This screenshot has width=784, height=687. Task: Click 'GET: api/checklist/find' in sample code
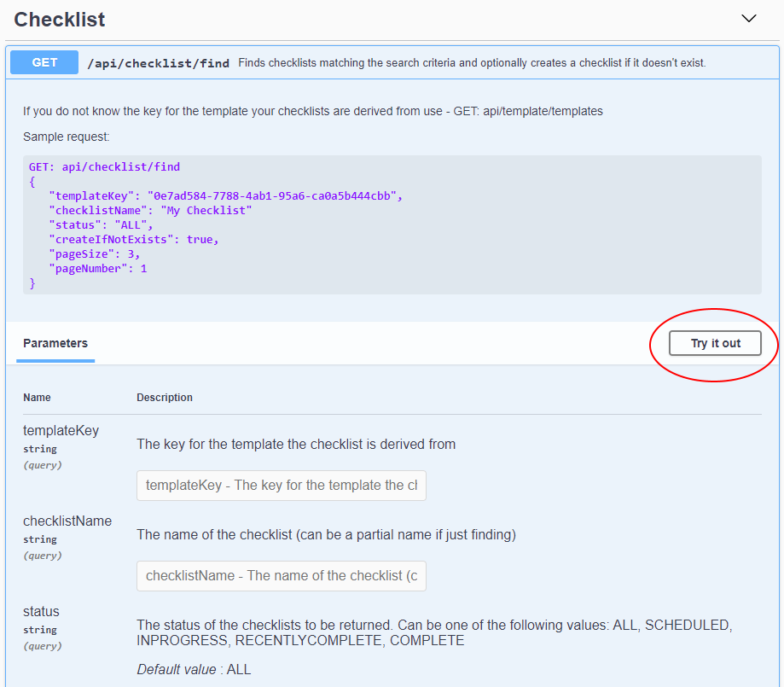pyautogui.click(x=104, y=167)
